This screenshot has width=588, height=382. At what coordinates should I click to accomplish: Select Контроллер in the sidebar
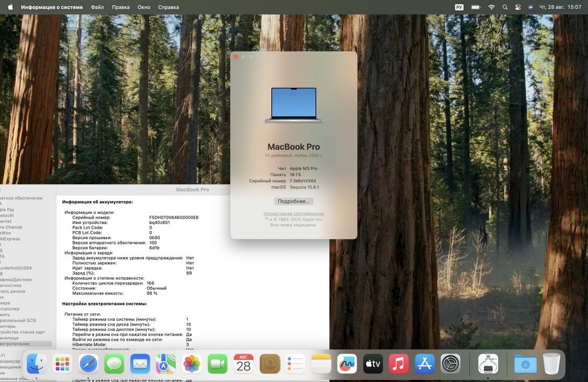(10, 309)
